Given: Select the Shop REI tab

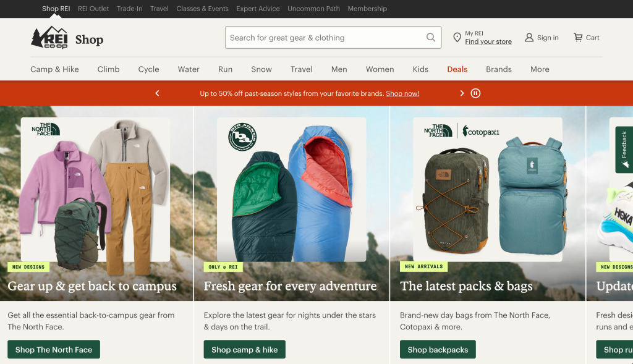Looking at the screenshot, I should (x=56, y=9).
